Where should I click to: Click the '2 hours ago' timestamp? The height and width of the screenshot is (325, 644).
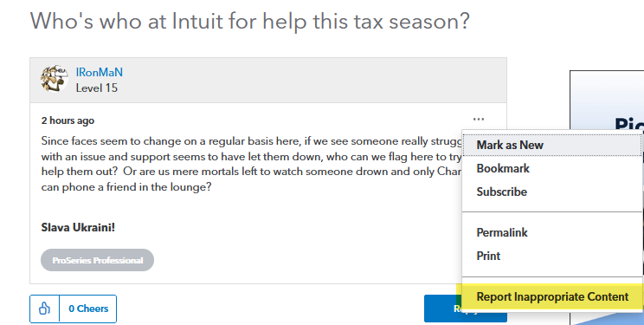point(68,120)
